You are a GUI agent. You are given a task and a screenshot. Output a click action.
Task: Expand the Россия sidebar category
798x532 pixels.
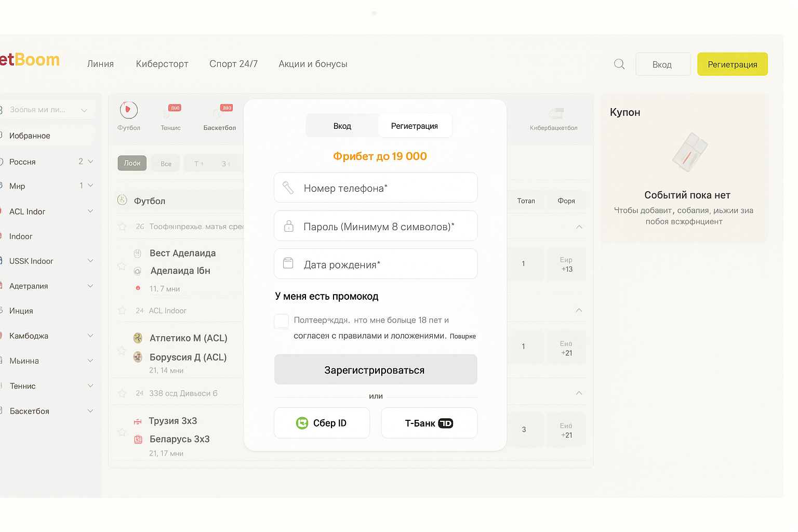pos(90,162)
